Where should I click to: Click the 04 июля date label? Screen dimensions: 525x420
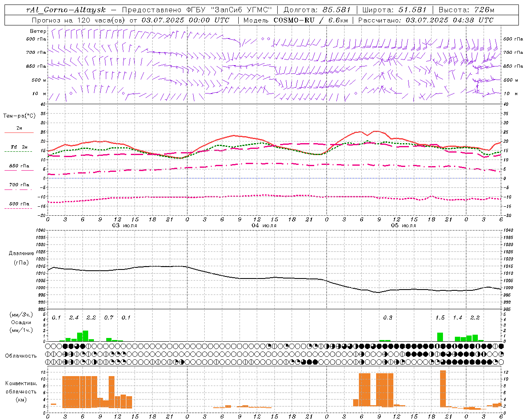point(264,226)
